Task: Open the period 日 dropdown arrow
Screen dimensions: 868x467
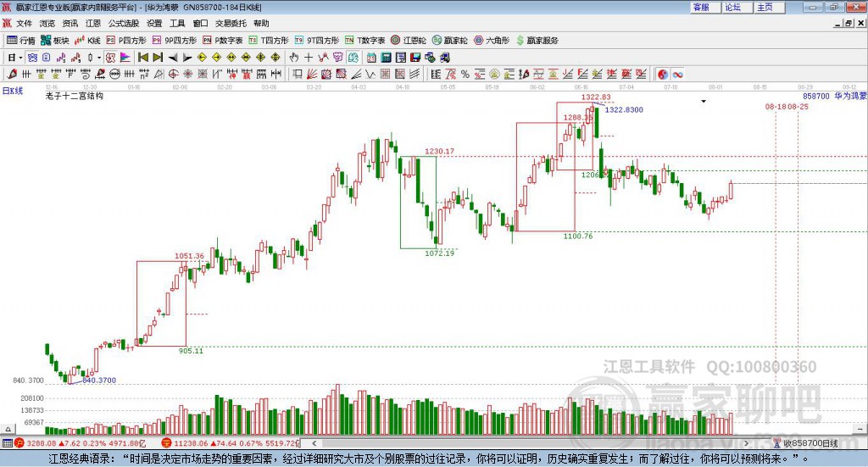Action: click(20, 58)
